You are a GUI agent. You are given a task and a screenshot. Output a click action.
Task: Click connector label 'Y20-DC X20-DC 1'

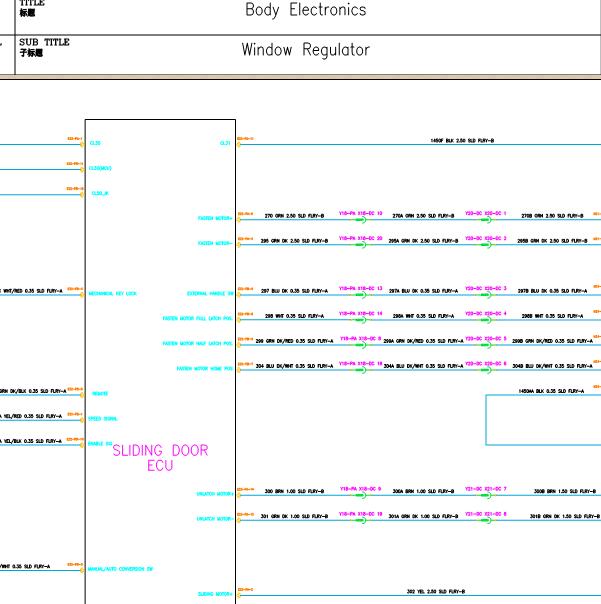[x=485, y=213]
